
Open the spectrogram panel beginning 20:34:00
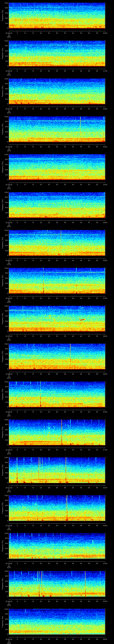(x=57, y=205)
